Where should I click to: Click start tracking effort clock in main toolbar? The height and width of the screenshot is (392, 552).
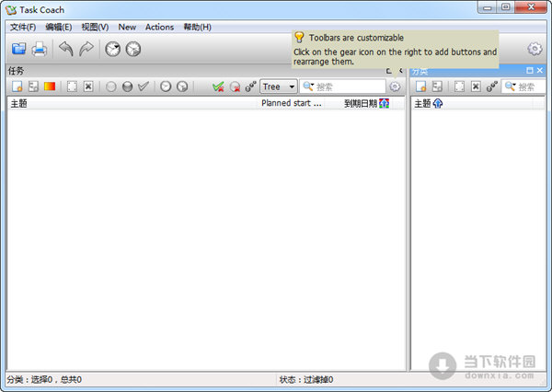click(x=113, y=49)
